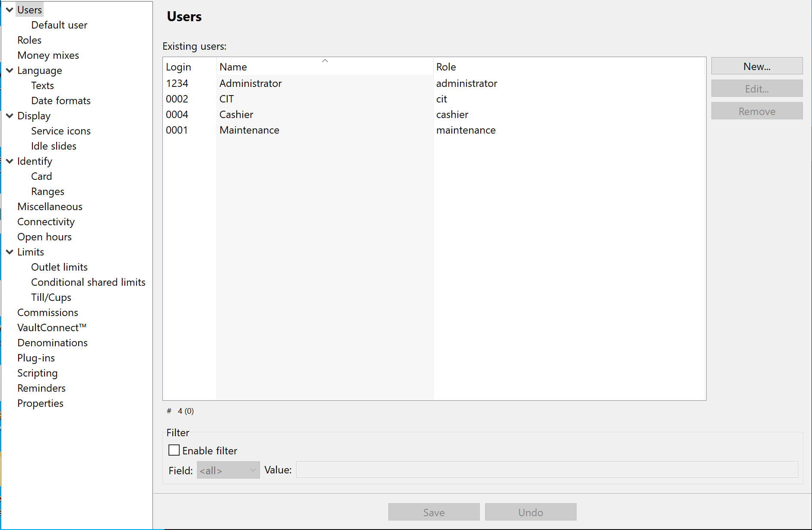Viewport: 812px width, 530px height.
Task: Select Date formats under Language
Action: click(60, 100)
